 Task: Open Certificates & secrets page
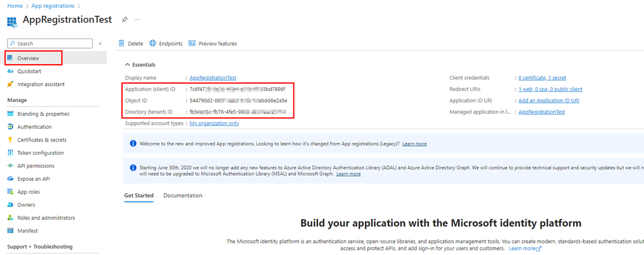tap(41, 140)
